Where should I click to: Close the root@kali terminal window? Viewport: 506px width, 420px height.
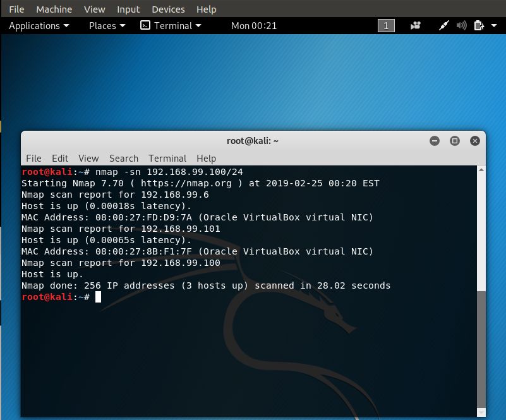pyautogui.click(x=474, y=141)
